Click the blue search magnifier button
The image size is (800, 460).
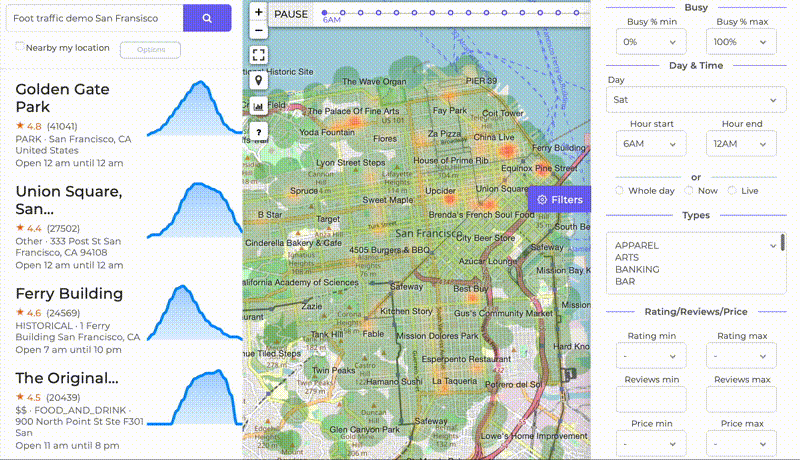click(x=207, y=18)
